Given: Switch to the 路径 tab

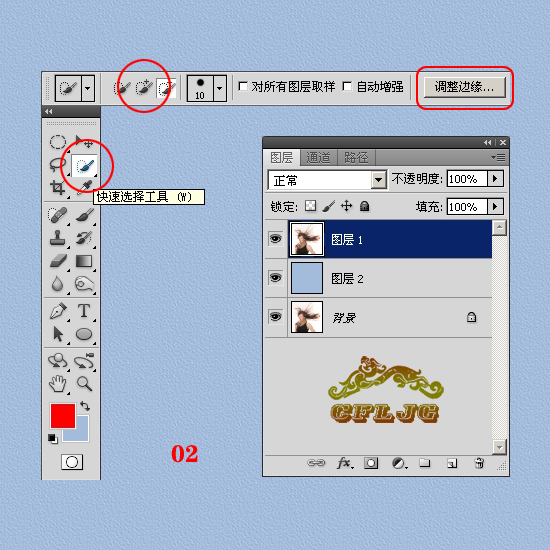Looking at the screenshot, I should [x=356, y=158].
